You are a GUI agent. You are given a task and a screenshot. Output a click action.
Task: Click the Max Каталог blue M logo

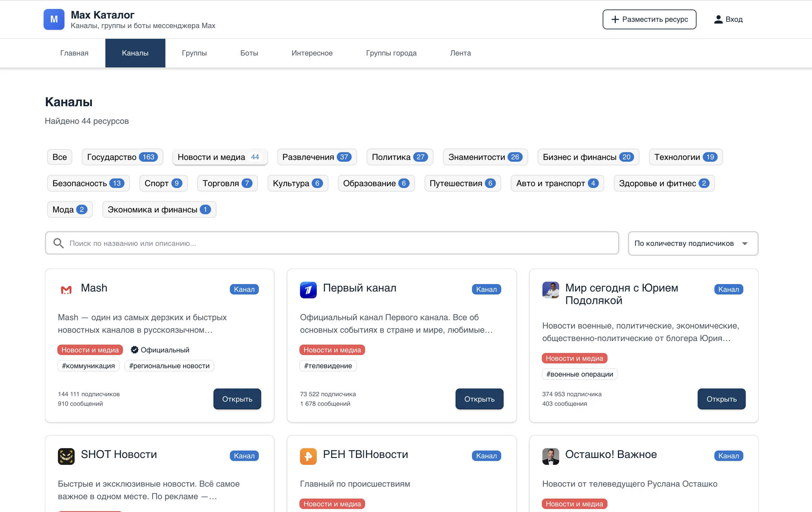click(54, 19)
